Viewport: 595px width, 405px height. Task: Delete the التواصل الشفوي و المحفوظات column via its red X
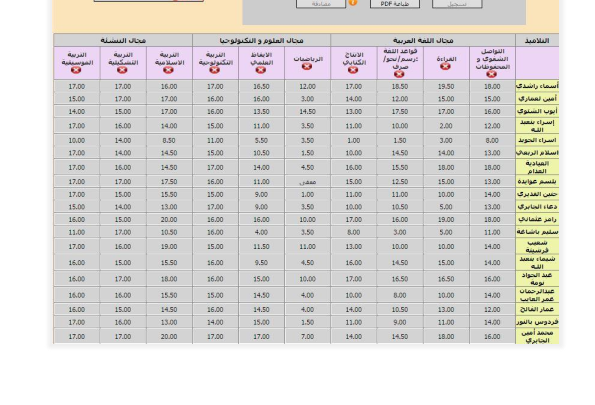491,74
